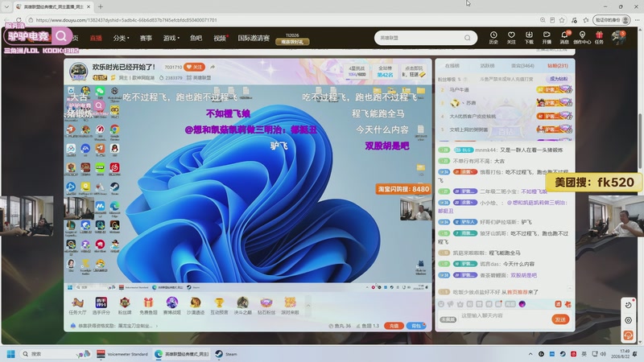
Task: Open Steam in the taskbar
Action: pyautogui.click(x=227, y=354)
